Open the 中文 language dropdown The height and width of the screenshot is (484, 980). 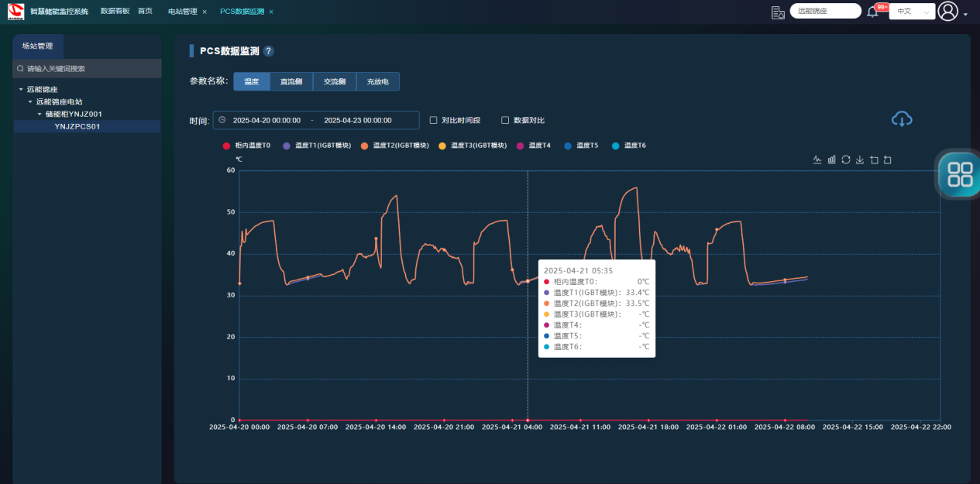point(912,12)
